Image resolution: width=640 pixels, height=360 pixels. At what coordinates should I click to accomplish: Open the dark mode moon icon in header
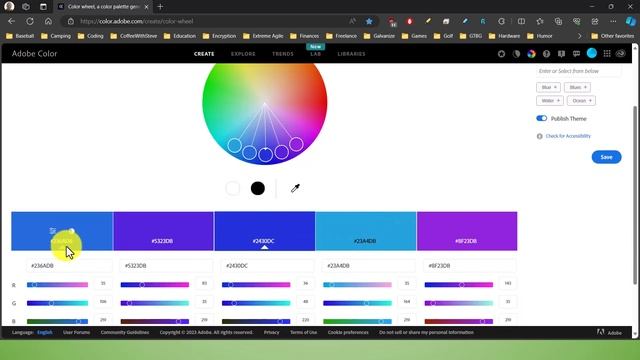click(x=516, y=54)
